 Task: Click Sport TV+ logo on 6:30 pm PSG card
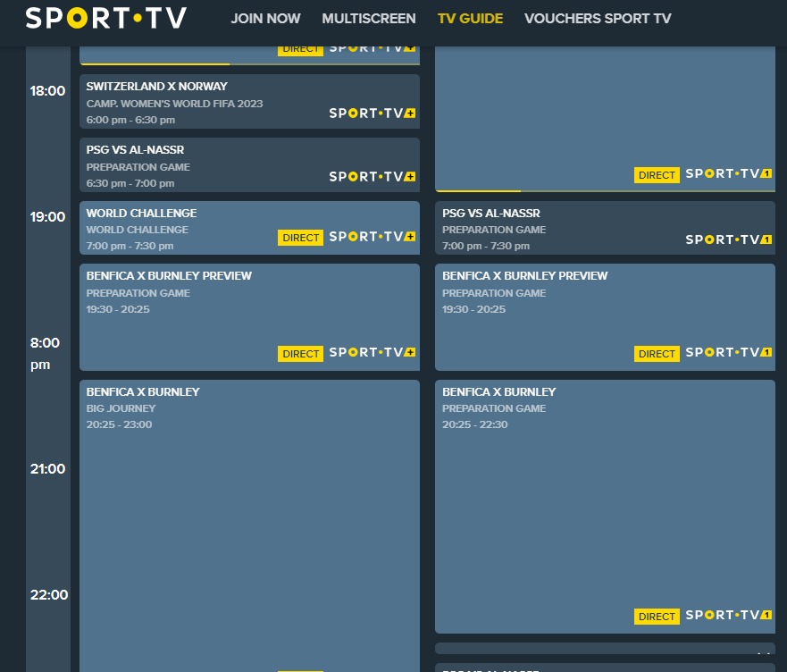pyautogui.click(x=373, y=177)
